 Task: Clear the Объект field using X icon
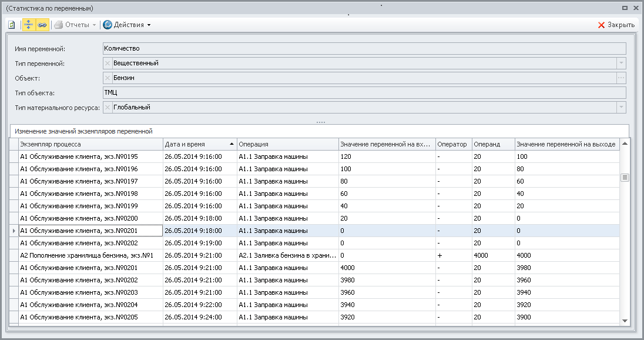pyautogui.click(x=107, y=78)
